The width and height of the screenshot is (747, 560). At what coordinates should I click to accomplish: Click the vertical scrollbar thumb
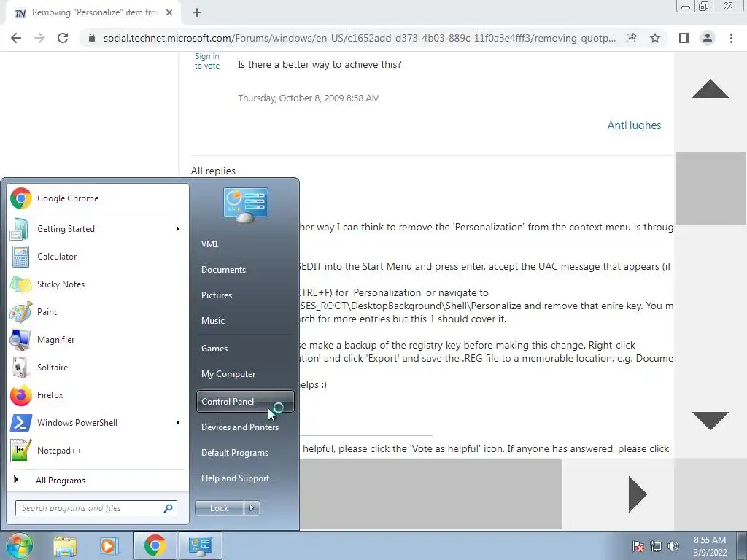710,189
